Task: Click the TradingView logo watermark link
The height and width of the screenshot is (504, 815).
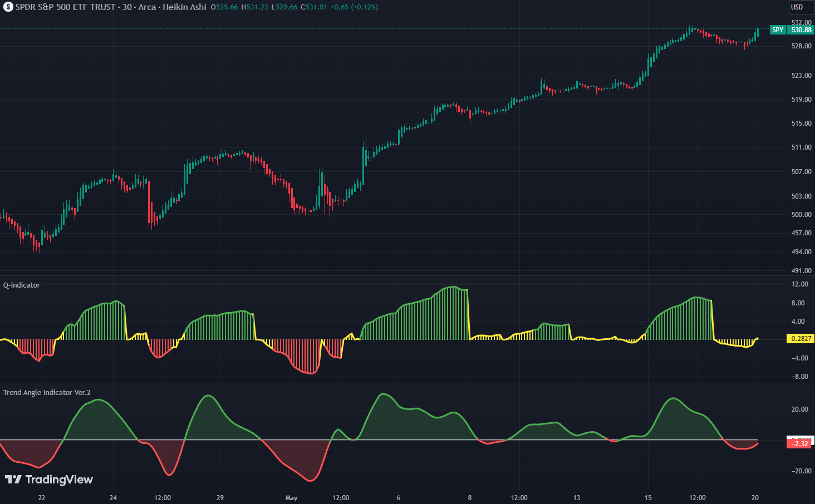Action: (x=49, y=480)
